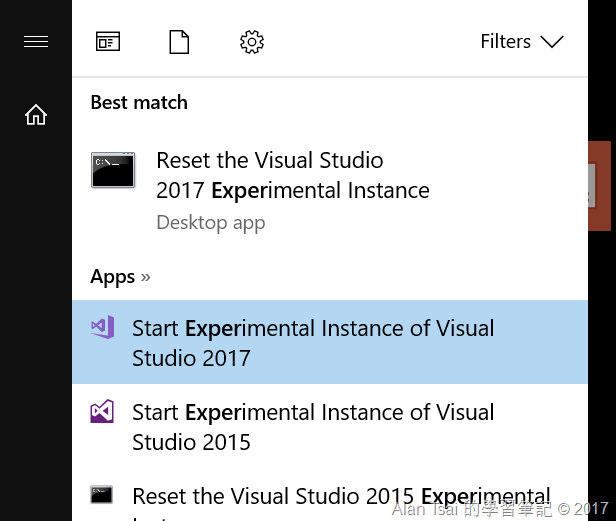Screen dimensions: 616x521
Task: Launch Start Experimental Instance of Visual Studio 2015
Action: [x=330, y=427]
